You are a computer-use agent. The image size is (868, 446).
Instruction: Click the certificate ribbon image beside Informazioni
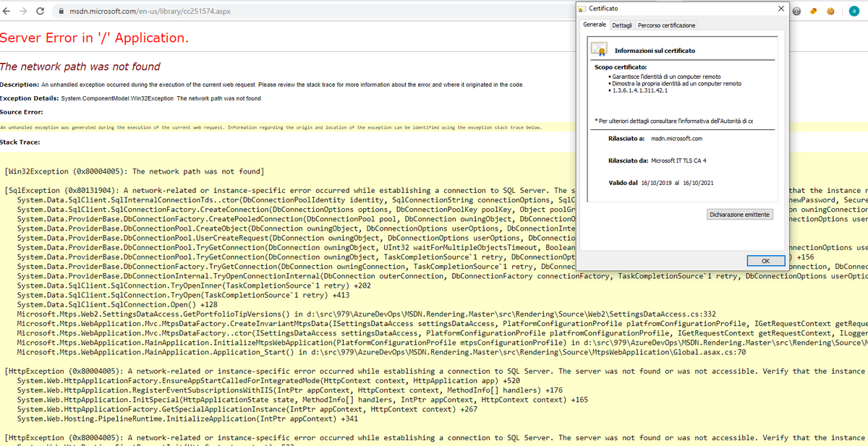[x=599, y=50]
